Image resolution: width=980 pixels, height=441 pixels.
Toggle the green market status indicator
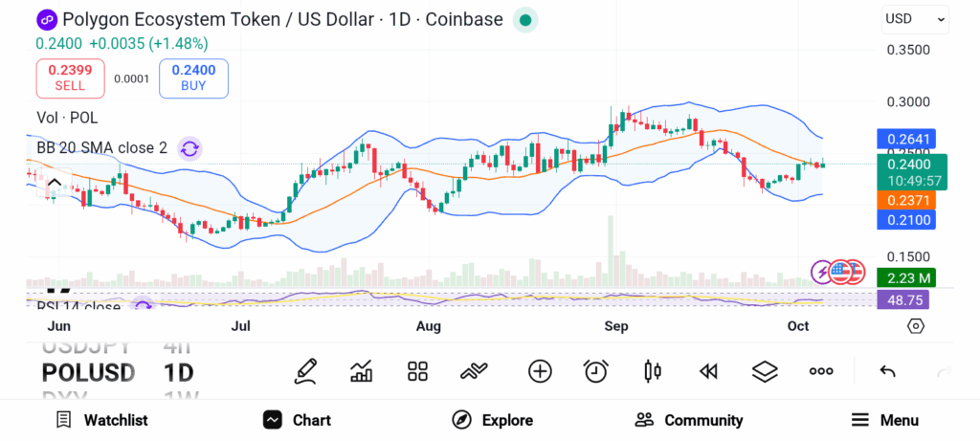pos(525,19)
